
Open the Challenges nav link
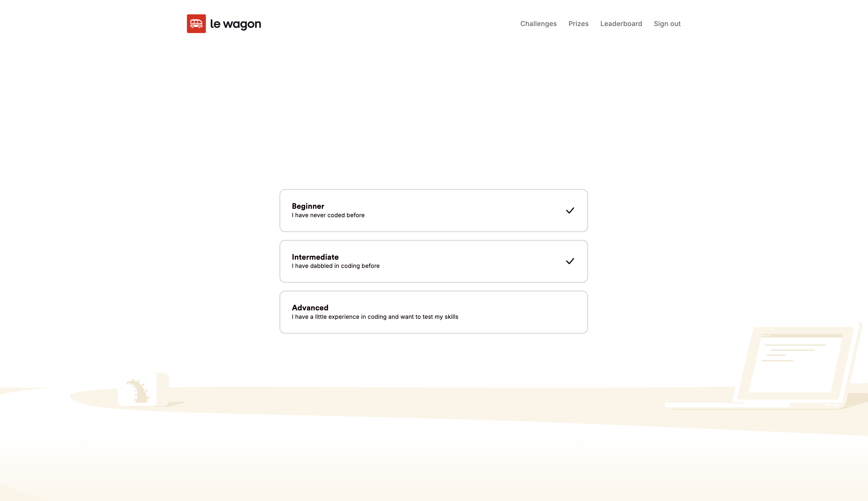[x=538, y=24]
